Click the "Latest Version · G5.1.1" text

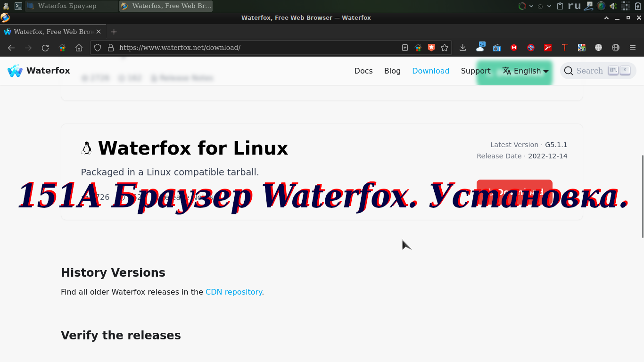(x=528, y=145)
